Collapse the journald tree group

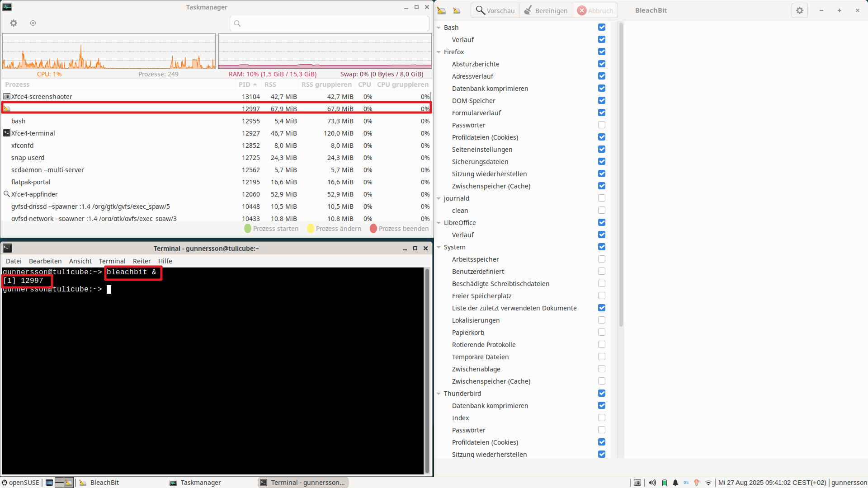pyautogui.click(x=439, y=198)
